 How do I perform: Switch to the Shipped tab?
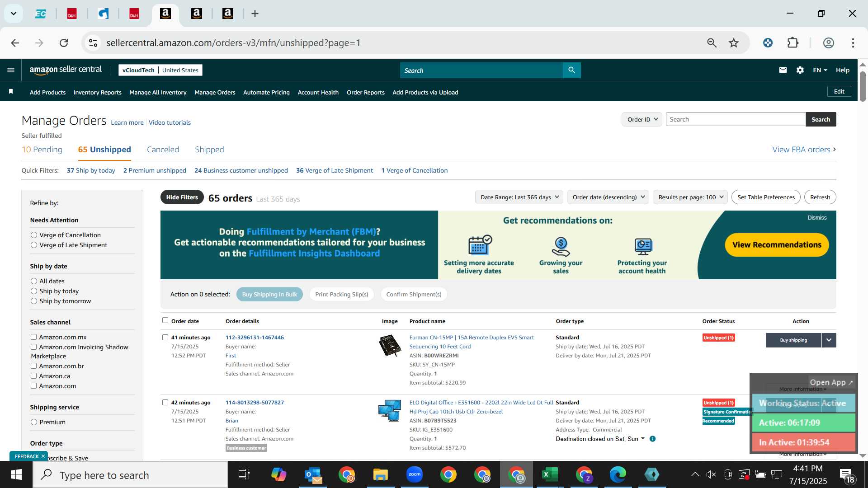209,150
